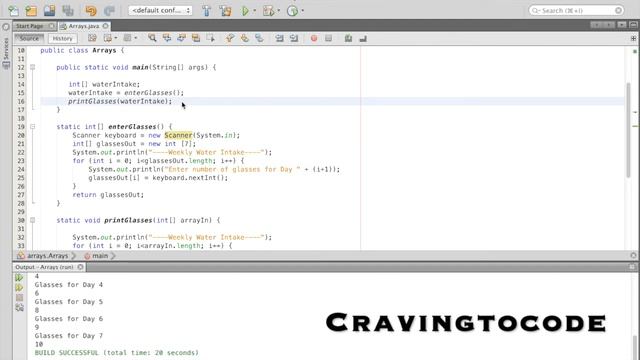
Task: Open the Back history dropdown arrow
Action: (116, 38)
